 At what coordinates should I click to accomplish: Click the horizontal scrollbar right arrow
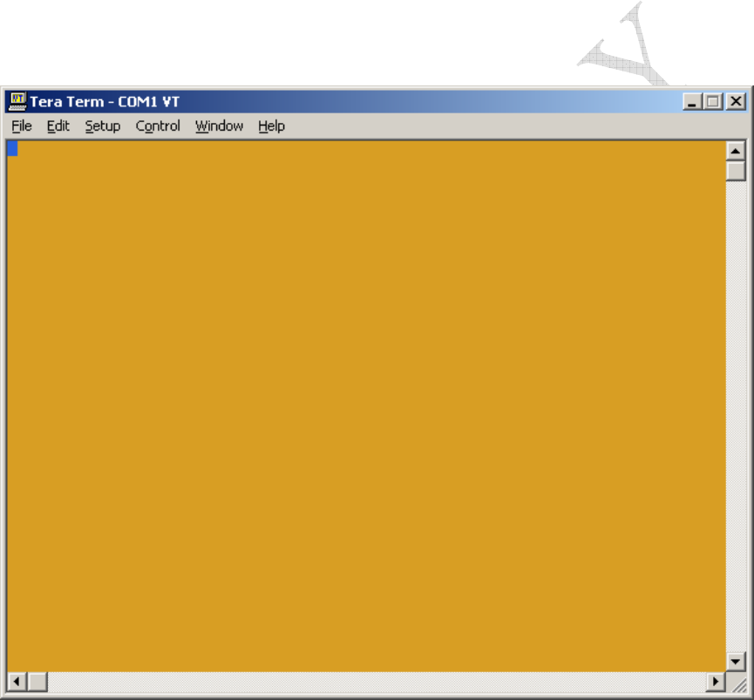(x=716, y=681)
